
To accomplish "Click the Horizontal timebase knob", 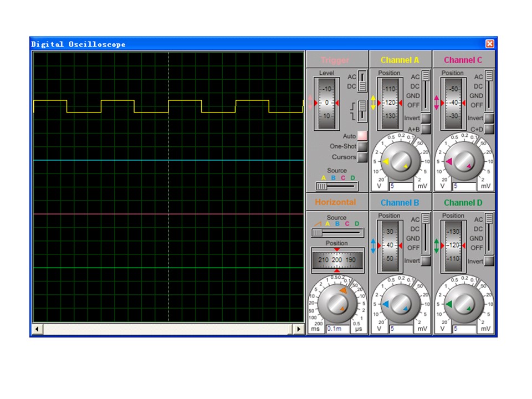I will coord(337,303).
